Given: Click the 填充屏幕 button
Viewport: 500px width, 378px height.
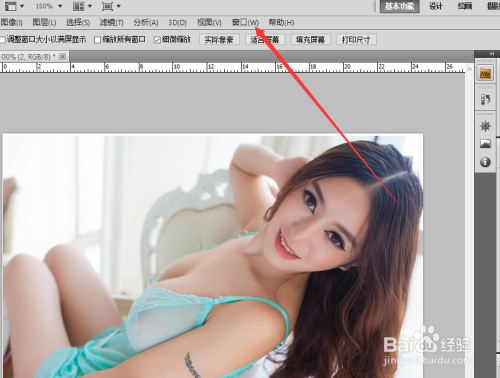Looking at the screenshot, I should [310, 40].
